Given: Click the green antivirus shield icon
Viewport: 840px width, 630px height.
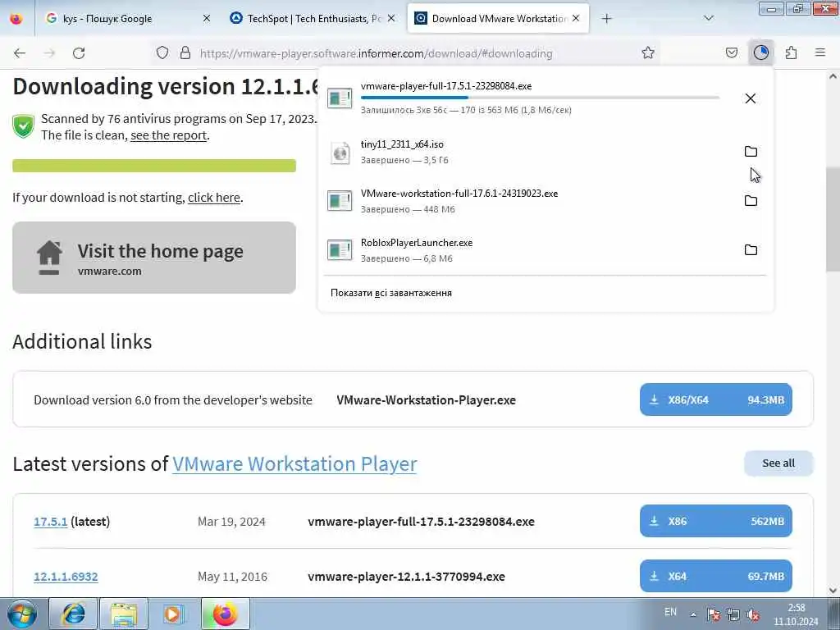Looking at the screenshot, I should coord(23,126).
